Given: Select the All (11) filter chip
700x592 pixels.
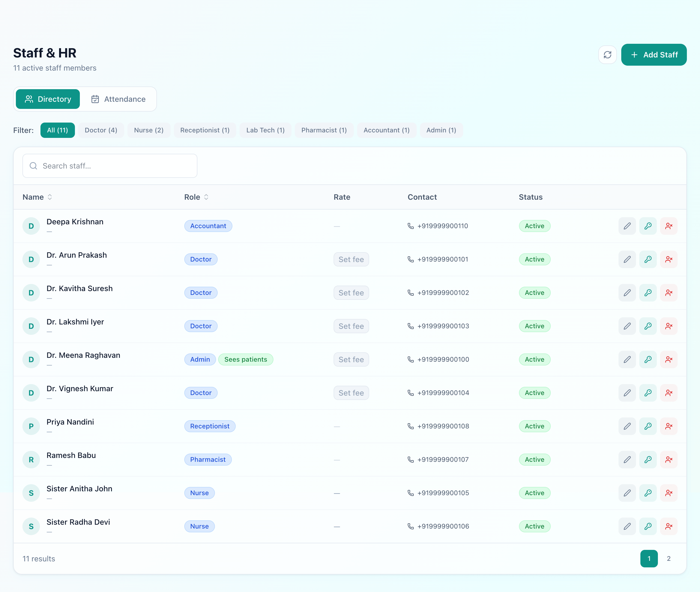Looking at the screenshot, I should 57,130.
